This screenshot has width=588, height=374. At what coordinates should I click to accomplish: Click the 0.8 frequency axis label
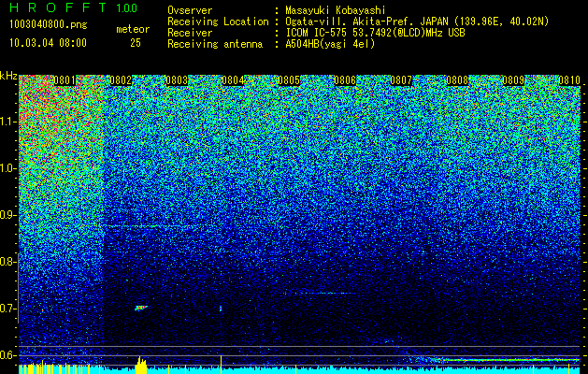coord(7,262)
